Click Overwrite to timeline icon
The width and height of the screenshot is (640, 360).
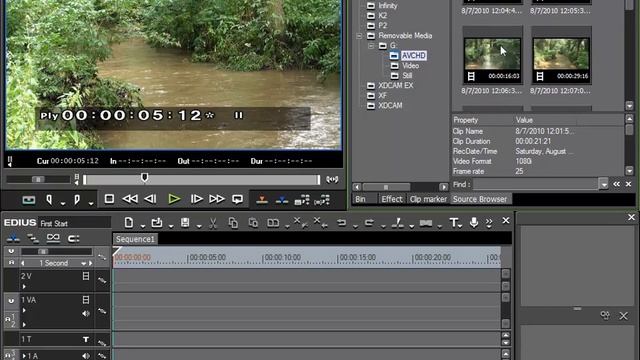point(282,200)
